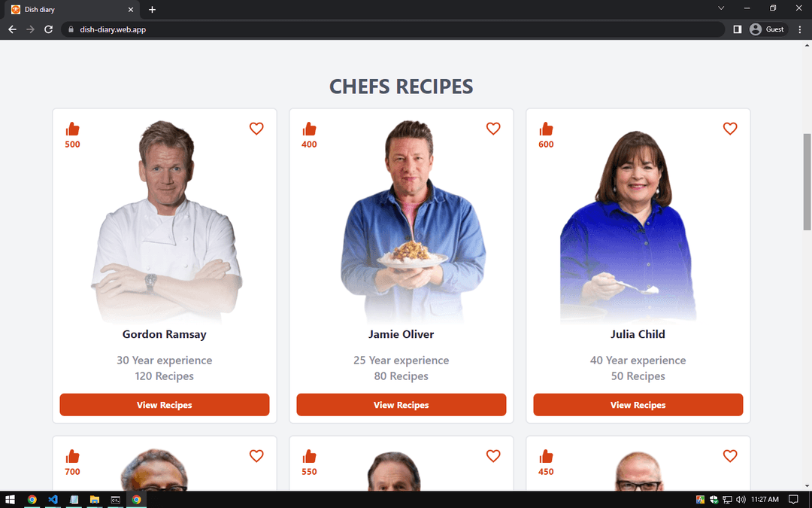
Task: Reload the page with refresh icon
Action: tap(49, 29)
